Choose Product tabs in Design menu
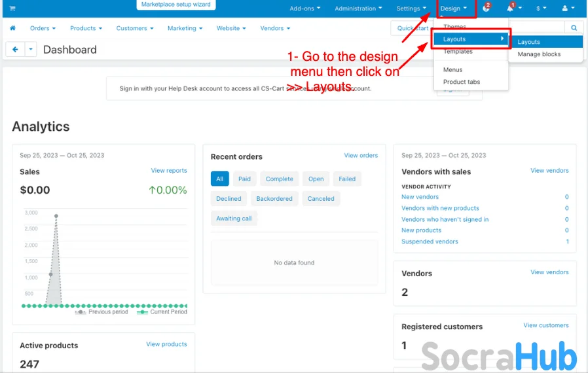588x373 pixels. click(462, 82)
